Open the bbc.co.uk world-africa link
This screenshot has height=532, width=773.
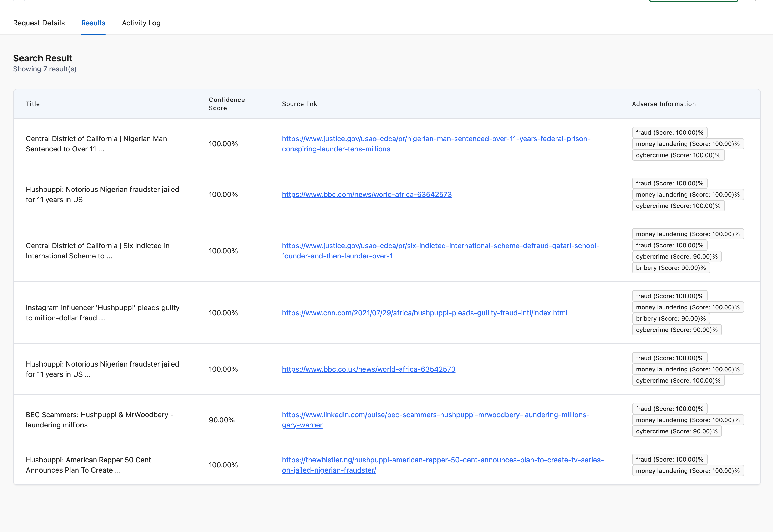click(368, 369)
